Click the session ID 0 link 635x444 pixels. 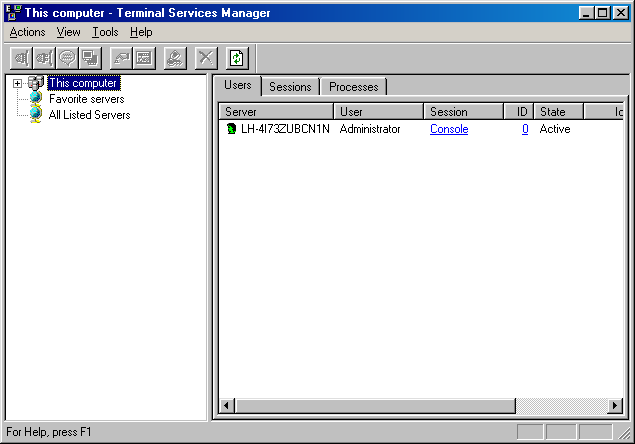click(x=525, y=129)
